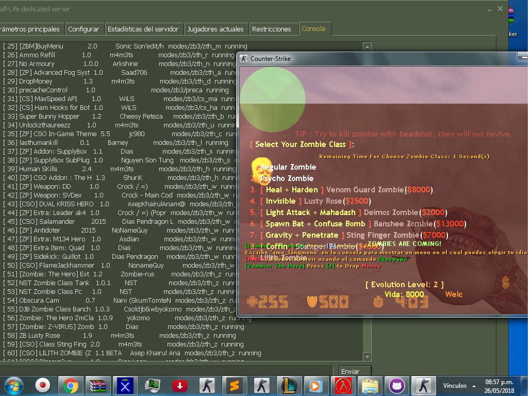Click the headshot TIP message in game
This screenshot has height=396, width=532.
(404, 134)
